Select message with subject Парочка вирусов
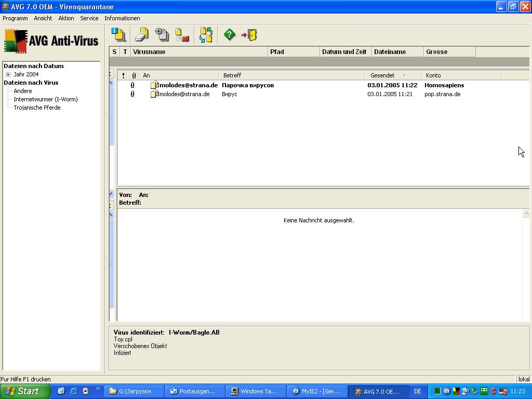The image size is (532, 399). (248, 85)
